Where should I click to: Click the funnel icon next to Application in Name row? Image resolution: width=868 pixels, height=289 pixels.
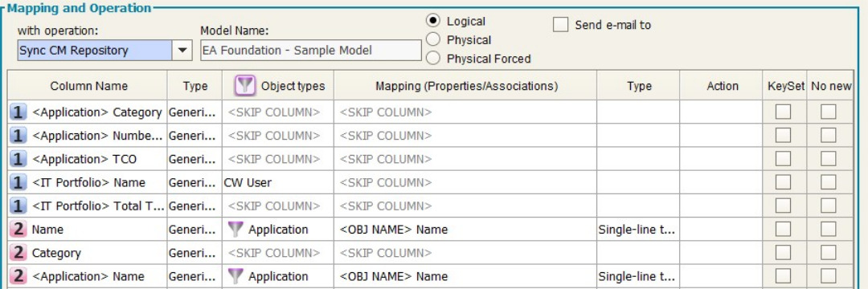[x=235, y=230]
